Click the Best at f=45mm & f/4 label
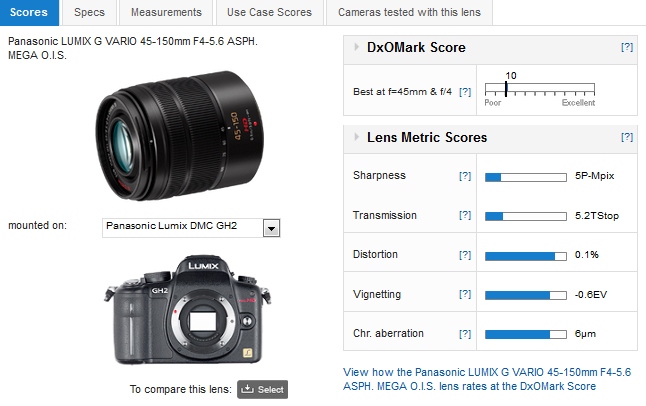The width and height of the screenshot is (646, 406). 402,92
